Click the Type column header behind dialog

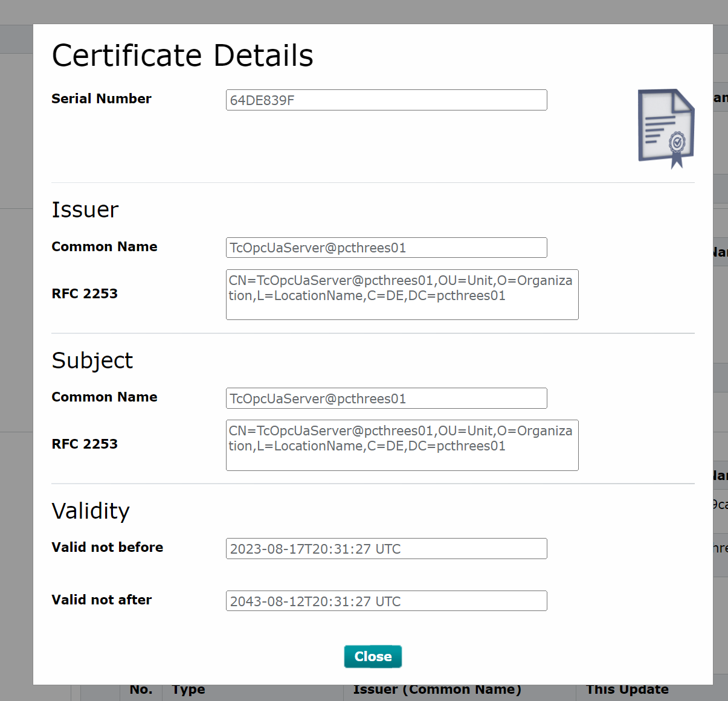point(188,690)
